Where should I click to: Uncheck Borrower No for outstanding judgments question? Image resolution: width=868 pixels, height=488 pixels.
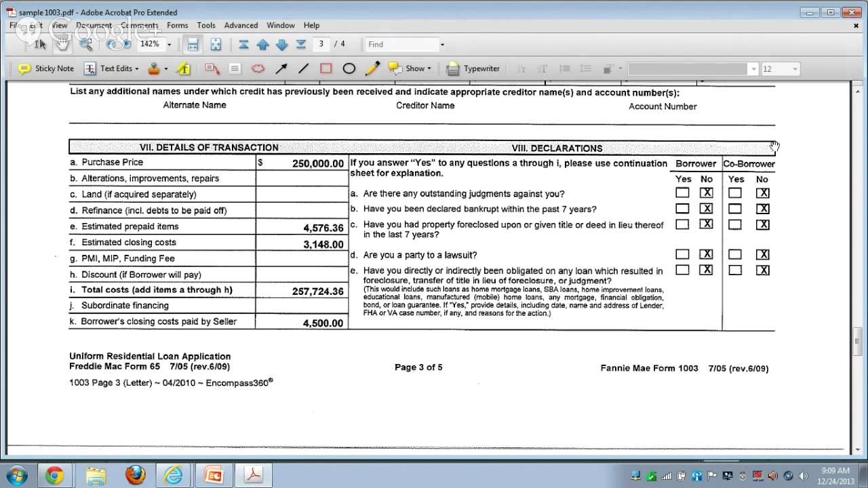click(x=706, y=193)
